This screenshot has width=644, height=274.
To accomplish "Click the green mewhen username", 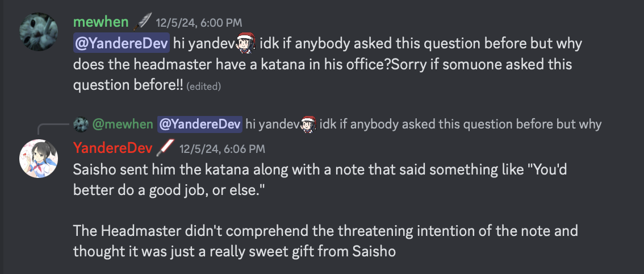I will point(101,22).
